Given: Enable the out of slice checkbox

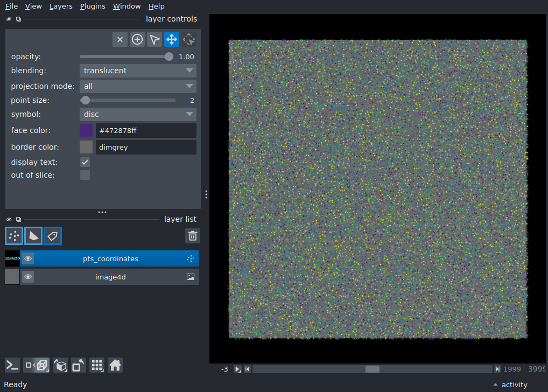Looking at the screenshot, I should point(85,175).
